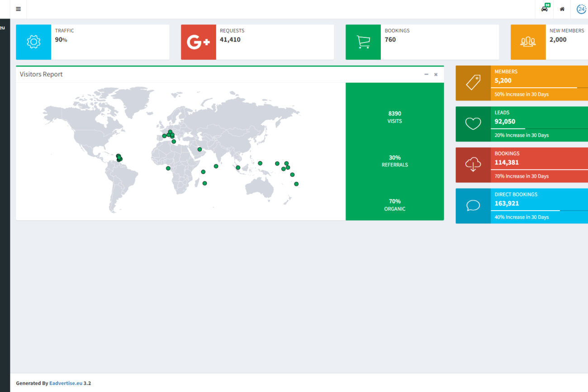Click the 8390 Visits statistic
The image size is (588, 392).
point(394,117)
